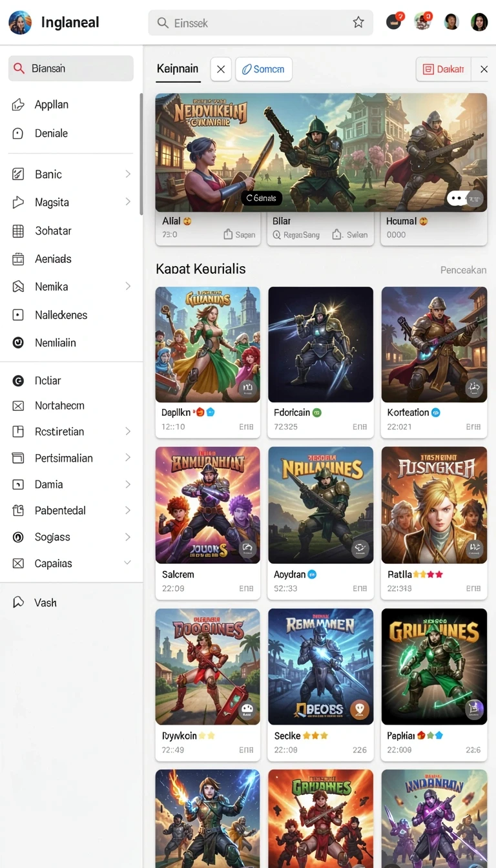Click the Capaiias sidebar icon

[18, 563]
